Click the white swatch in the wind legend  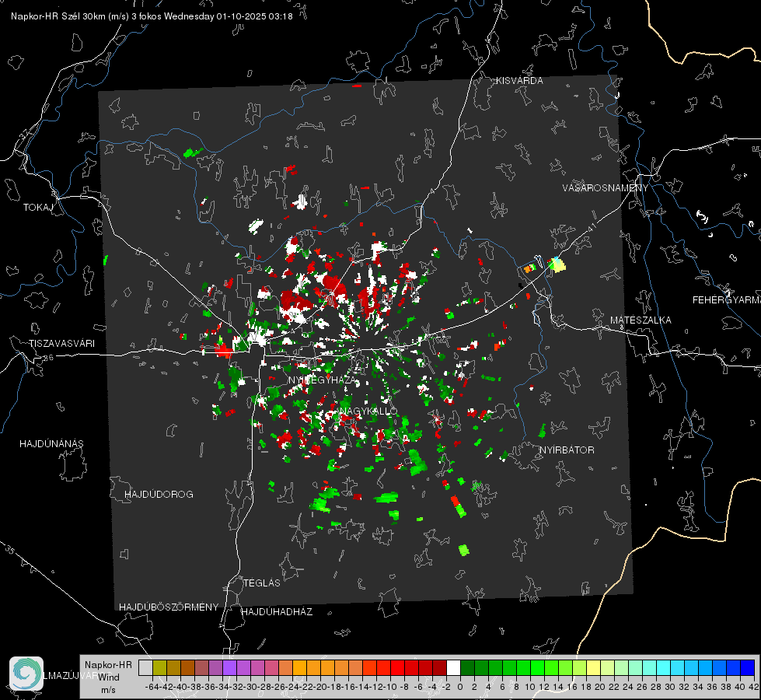click(x=453, y=667)
